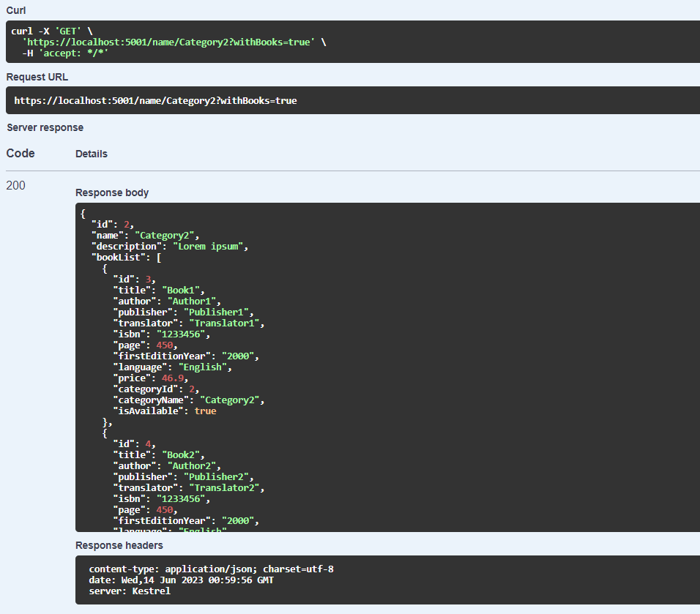Click the date header line

[x=182, y=580]
